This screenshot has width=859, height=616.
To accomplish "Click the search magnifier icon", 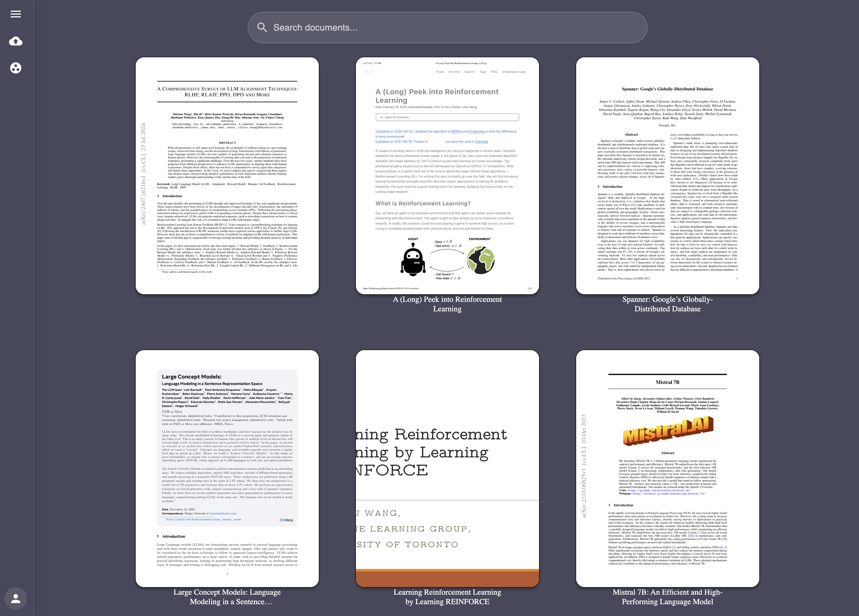I will point(262,27).
